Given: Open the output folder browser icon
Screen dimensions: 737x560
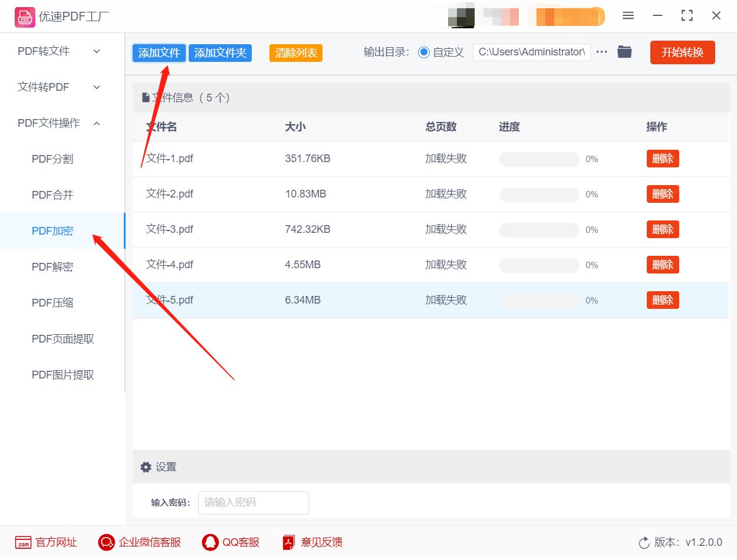Looking at the screenshot, I should coord(624,52).
